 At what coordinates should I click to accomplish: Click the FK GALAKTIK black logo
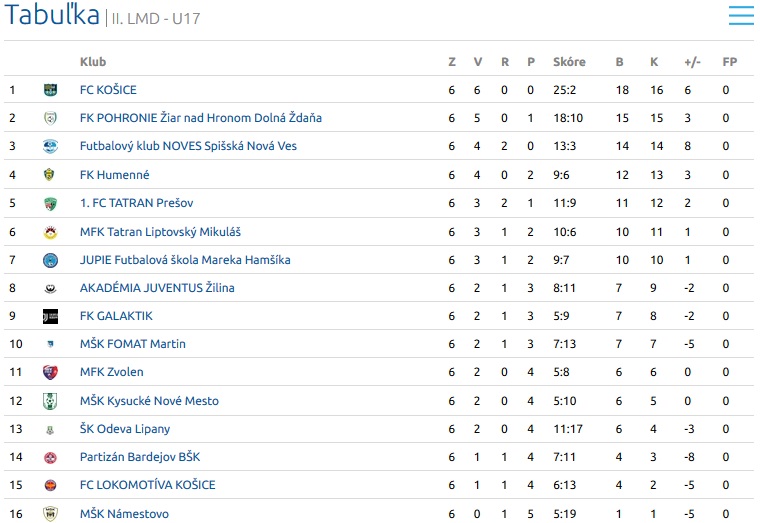[x=50, y=317]
